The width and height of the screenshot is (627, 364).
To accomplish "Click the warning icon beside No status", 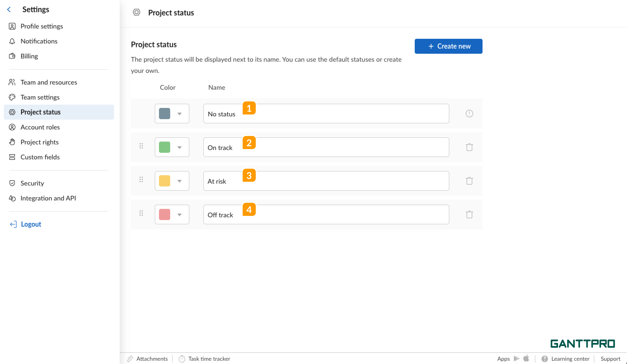I will coord(469,114).
